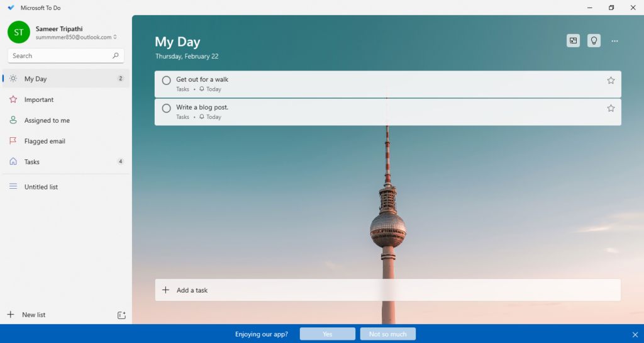
Task: Click the search magnifier icon
Action: pos(116,55)
